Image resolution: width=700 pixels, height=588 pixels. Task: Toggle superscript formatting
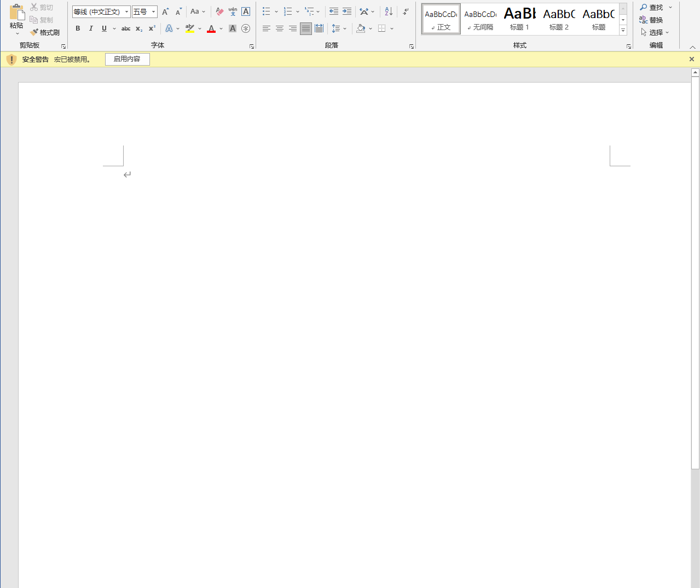152,28
